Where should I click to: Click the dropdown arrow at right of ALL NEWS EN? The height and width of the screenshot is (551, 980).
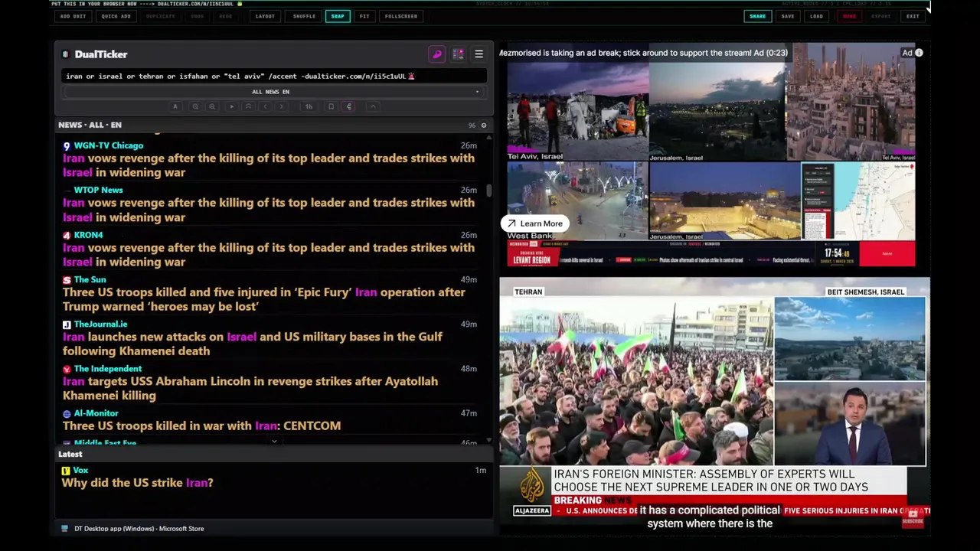click(x=477, y=92)
